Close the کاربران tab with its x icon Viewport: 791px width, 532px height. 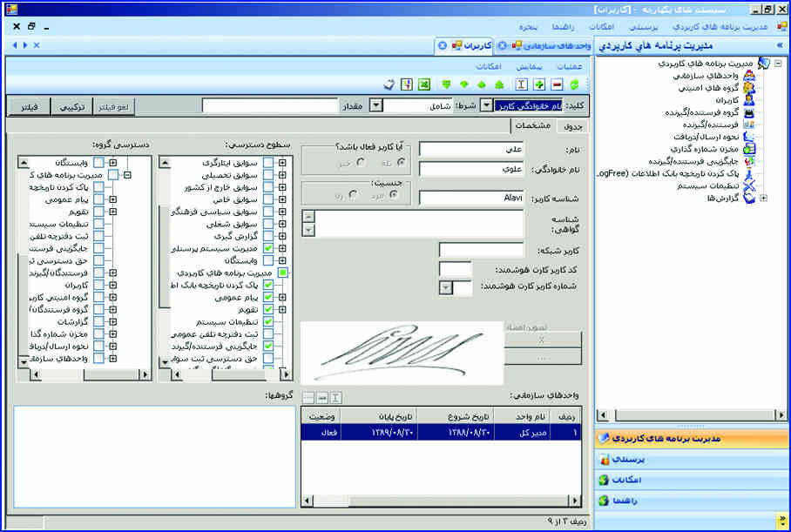pyautogui.click(x=443, y=45)
